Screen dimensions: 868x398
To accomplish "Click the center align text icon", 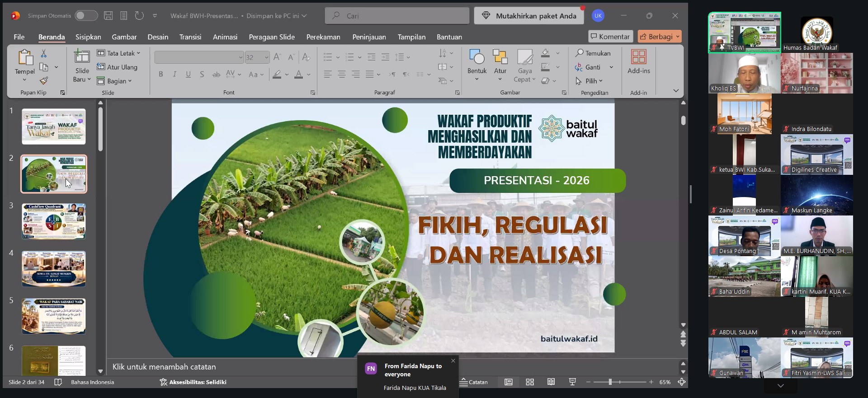I will pos(342,74).
